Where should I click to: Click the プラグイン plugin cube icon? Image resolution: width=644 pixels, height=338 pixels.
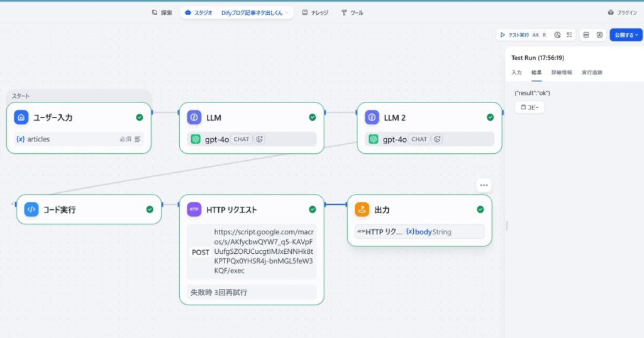[611, 13]
